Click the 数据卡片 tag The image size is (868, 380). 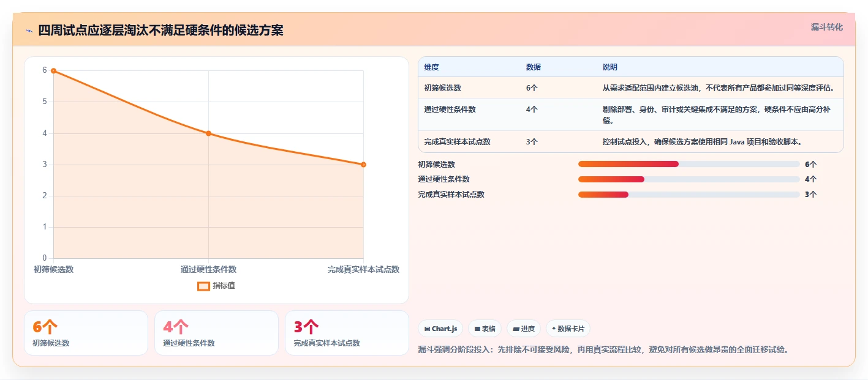coord(568,329)
